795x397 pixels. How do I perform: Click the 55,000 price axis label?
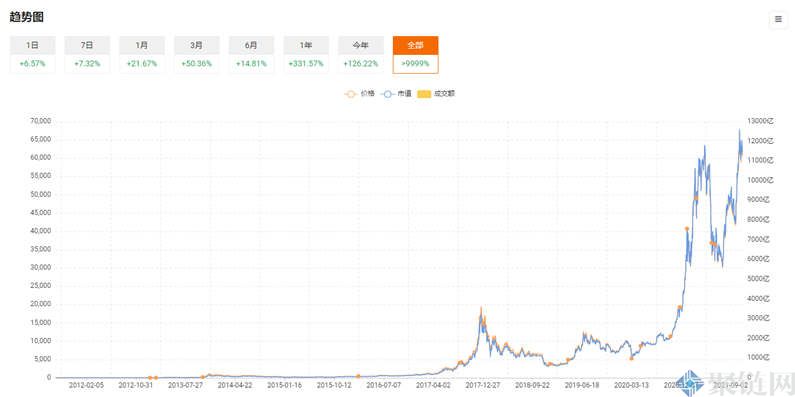(x=42, y=176)
